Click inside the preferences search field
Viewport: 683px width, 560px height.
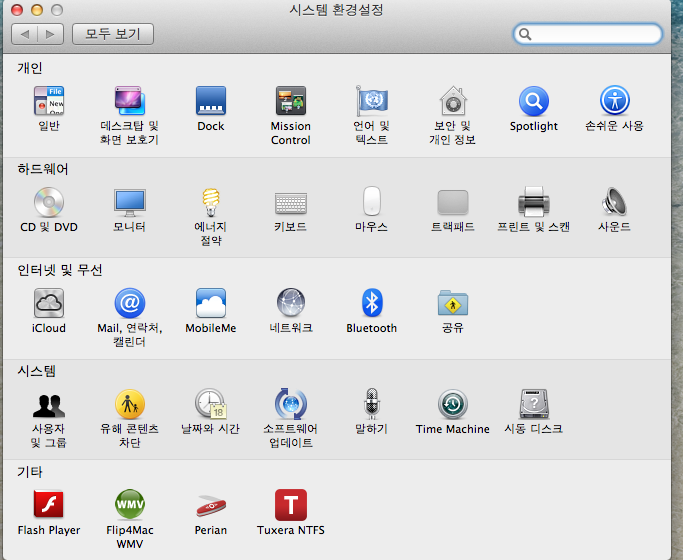(588, 34)
